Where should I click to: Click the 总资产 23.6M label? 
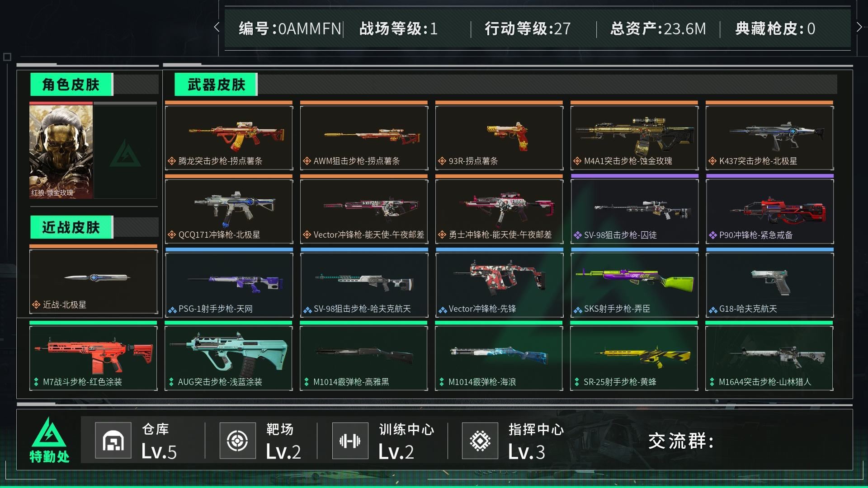pyautogui.click(x=658, y=28)
